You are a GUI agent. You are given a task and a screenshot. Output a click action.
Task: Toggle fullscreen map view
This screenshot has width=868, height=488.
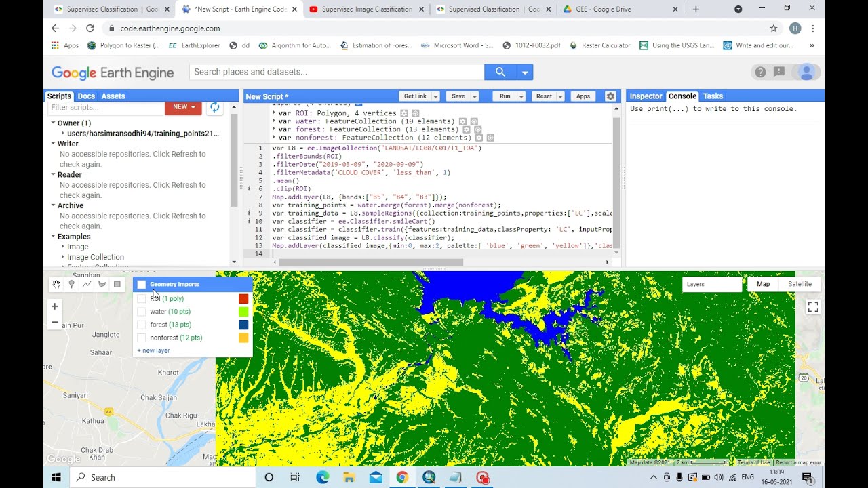(x=813, y=307)
